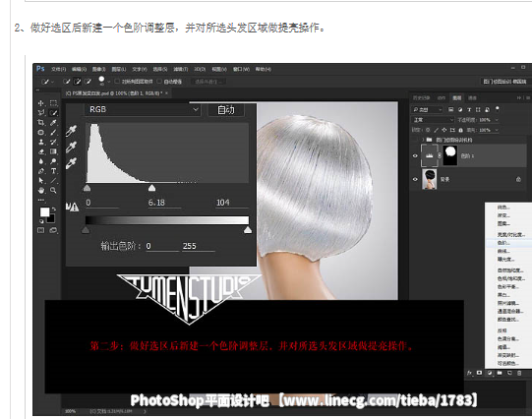Viewport: 532px width, 419px height.
Task: Open the workspace switcher at top right
Action: click(x=505, y=82)
